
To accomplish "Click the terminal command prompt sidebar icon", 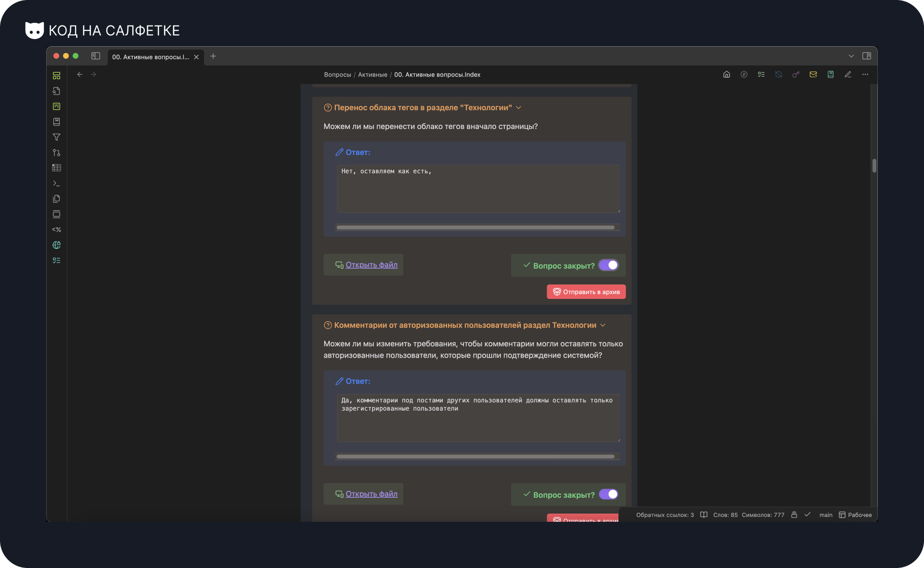I will tap(56, 183).
